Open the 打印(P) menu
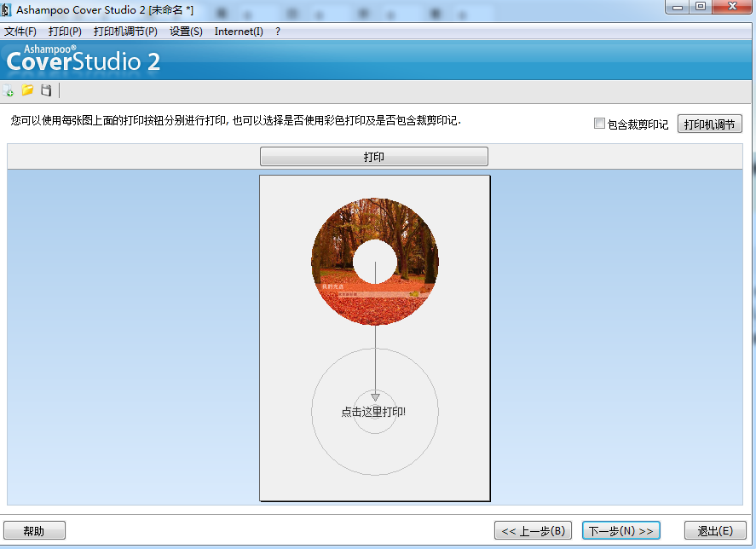The height and width of the screenshot is (549, 756). point(65,32)
